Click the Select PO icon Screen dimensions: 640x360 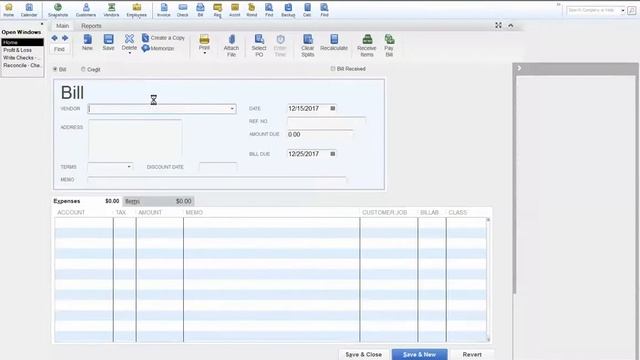259,45
